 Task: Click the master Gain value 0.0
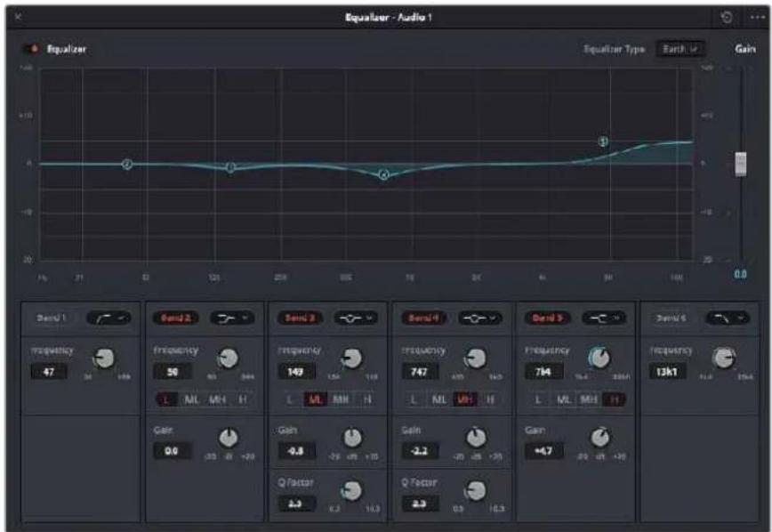(x=740, y=274)
